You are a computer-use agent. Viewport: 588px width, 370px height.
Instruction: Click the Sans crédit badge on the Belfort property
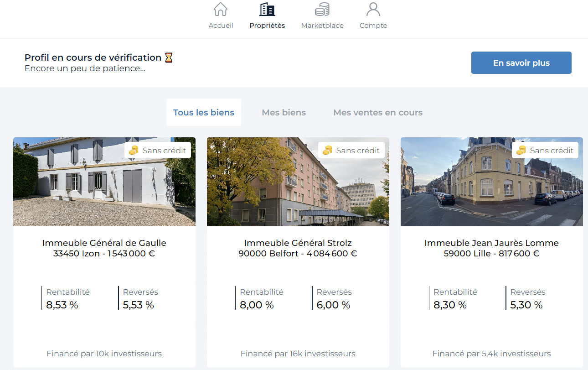(351, 150)
